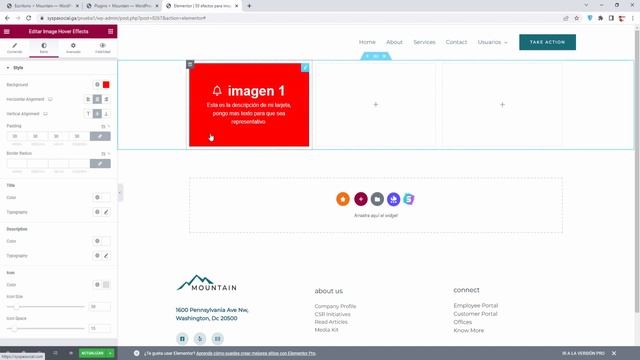This screenshot has width=640, height=360.
Task: Add widget to the right empty column
Action: [502, 104]
